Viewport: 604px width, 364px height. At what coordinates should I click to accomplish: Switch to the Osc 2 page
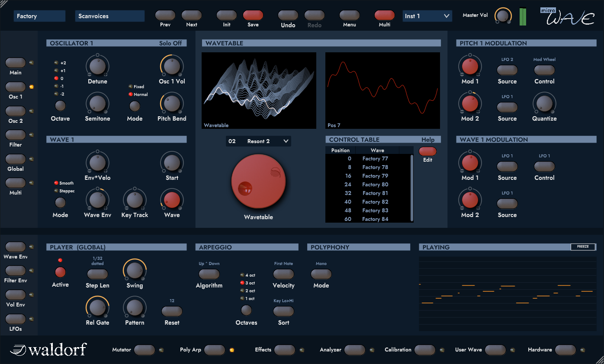16,111
